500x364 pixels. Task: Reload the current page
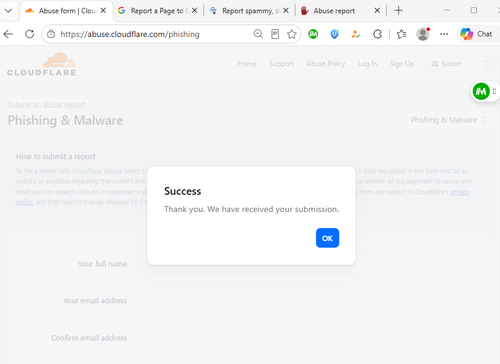(30, 34)
